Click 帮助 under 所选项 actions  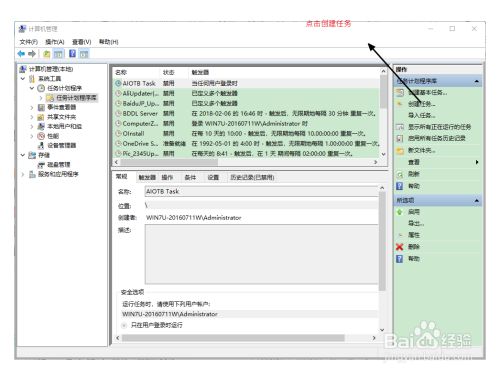tap(414, 259)
